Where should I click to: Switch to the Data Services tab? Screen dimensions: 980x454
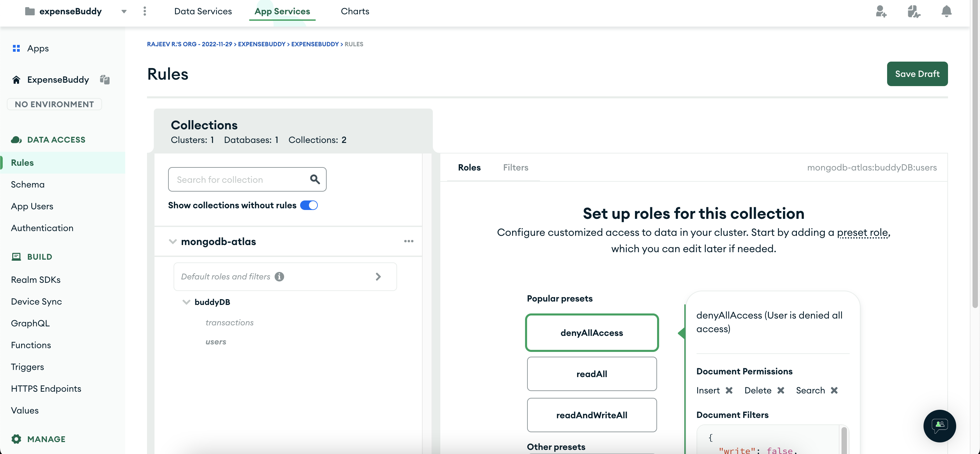[203, 11]
